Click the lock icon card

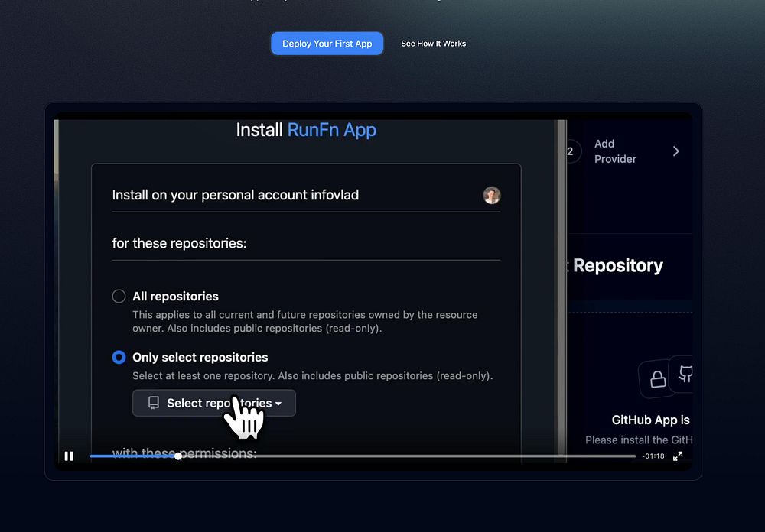pyautogui.click(x=657, y=379)
